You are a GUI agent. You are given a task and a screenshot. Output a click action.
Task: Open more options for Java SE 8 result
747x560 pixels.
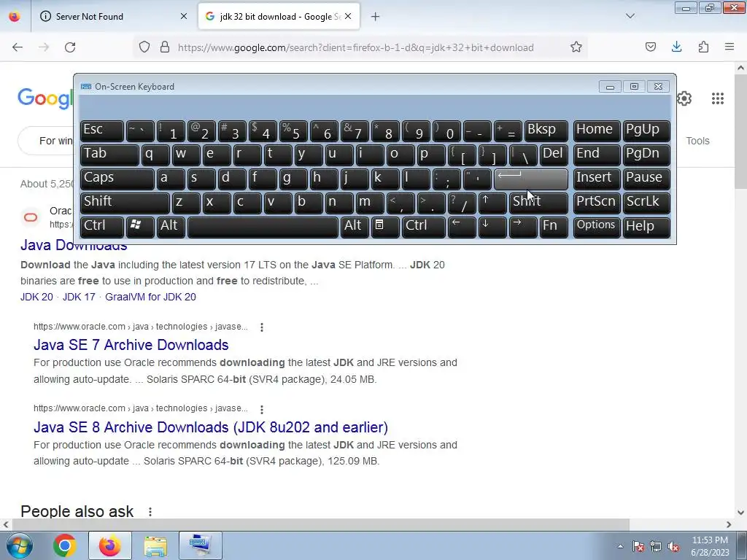click(262, 409)
